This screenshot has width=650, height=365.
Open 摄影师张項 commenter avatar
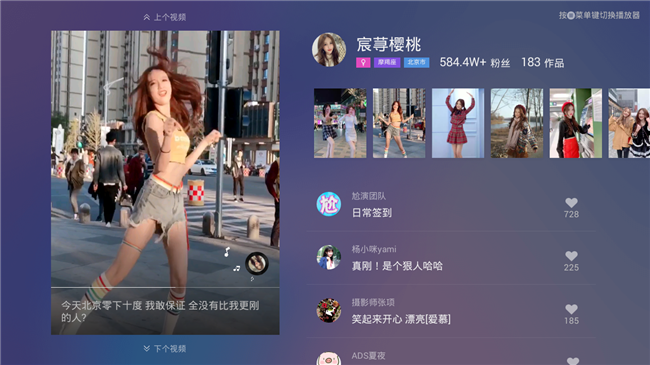click(x=329, y=310)
